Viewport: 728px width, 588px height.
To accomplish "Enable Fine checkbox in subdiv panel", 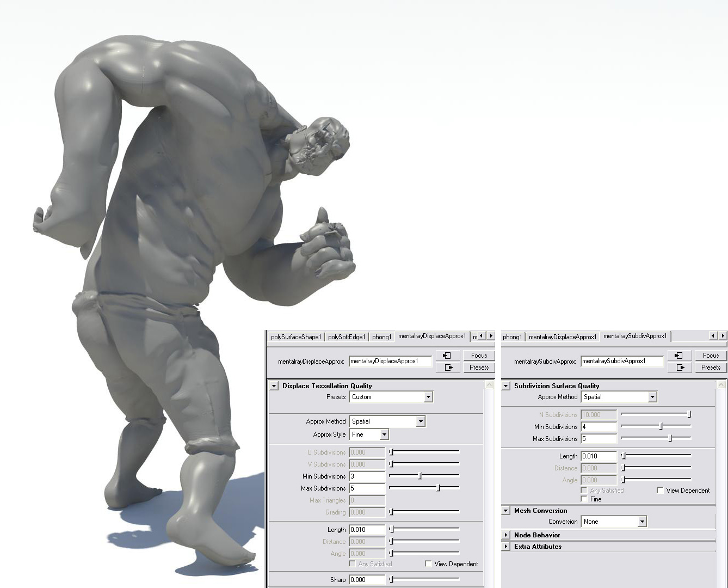I will 584,499.
